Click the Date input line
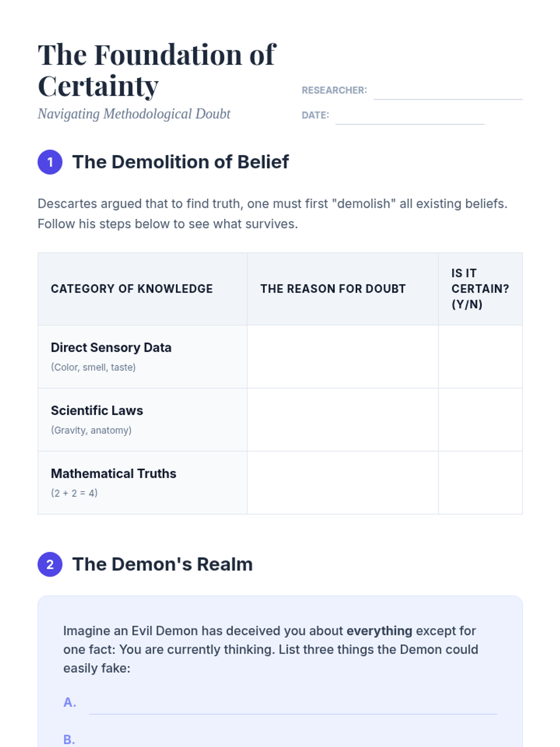This screenshot has width=560, height=747. (x=410, y=116)
